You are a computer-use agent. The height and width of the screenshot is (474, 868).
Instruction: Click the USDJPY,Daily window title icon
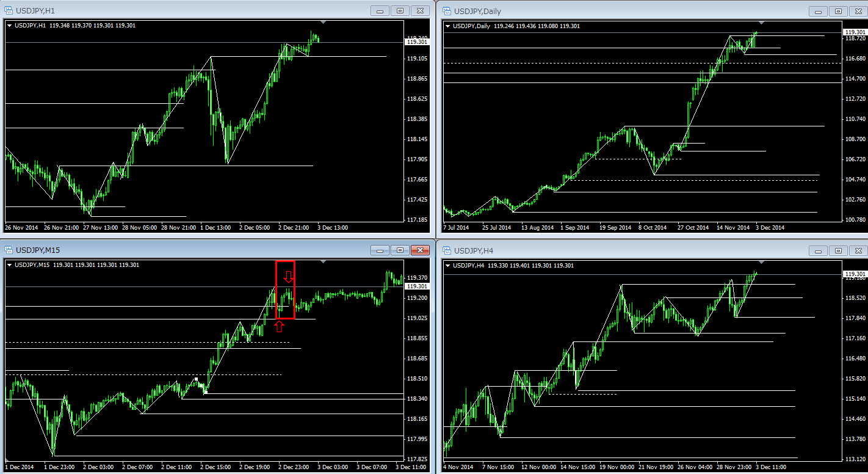(x=446, y=11)
